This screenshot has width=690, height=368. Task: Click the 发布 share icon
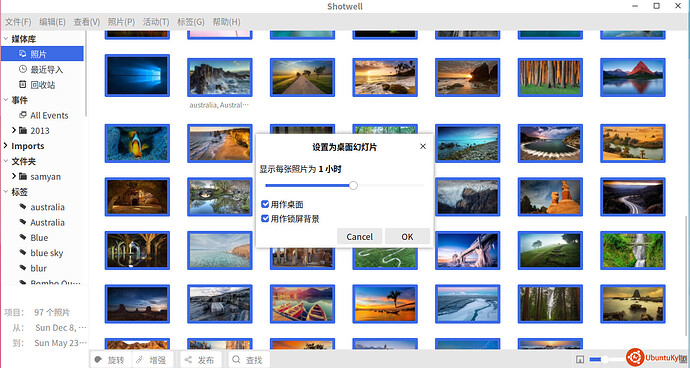[x=188, y=360]
